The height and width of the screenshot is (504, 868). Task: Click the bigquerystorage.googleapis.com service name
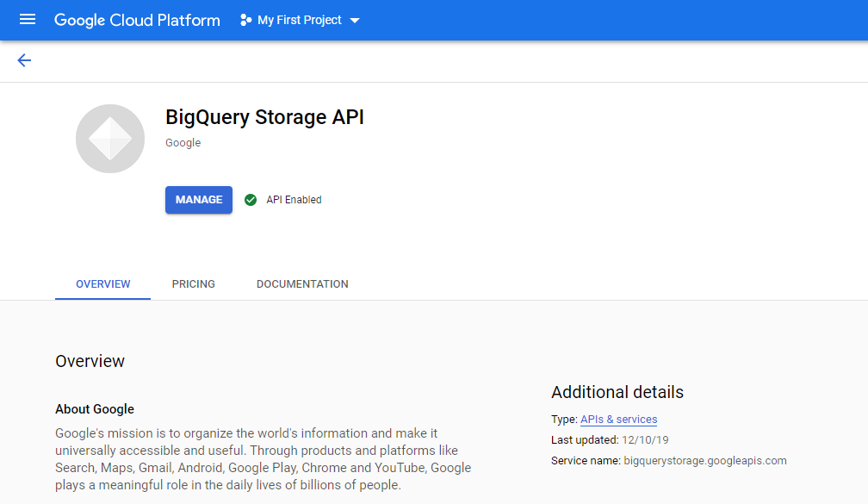[x=705, y=461]
